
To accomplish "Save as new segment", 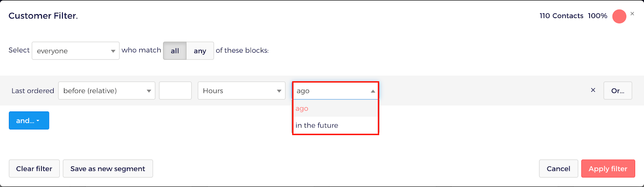I will [x=108, y=169].
